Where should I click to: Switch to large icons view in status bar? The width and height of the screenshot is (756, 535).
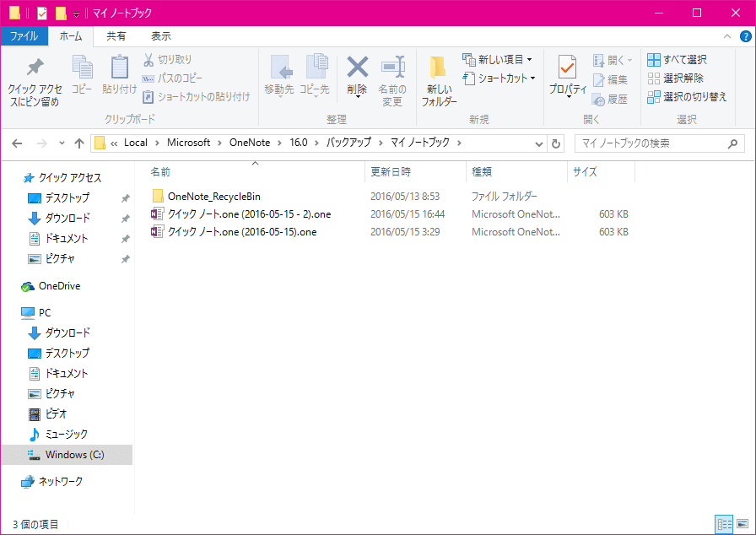pyautogui.click(x=742, y=524)
